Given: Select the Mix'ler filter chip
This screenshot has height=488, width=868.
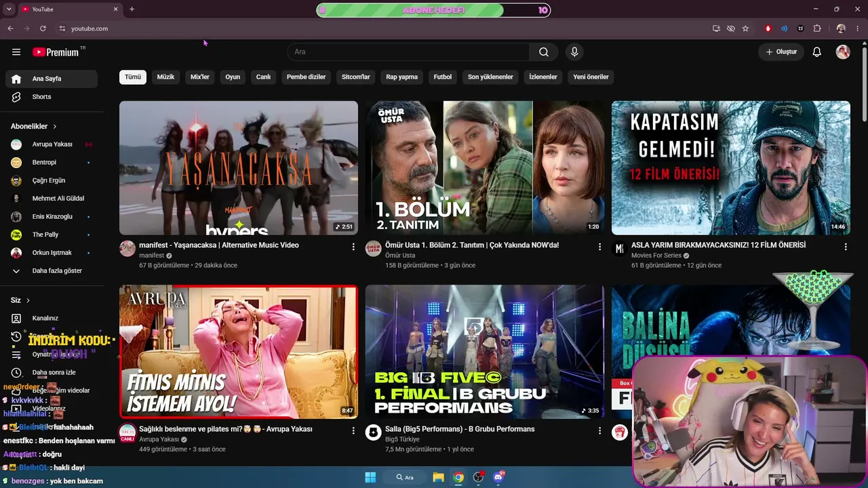Looking at the screenshot, I should pyautogui.click(x=200, y=77).
